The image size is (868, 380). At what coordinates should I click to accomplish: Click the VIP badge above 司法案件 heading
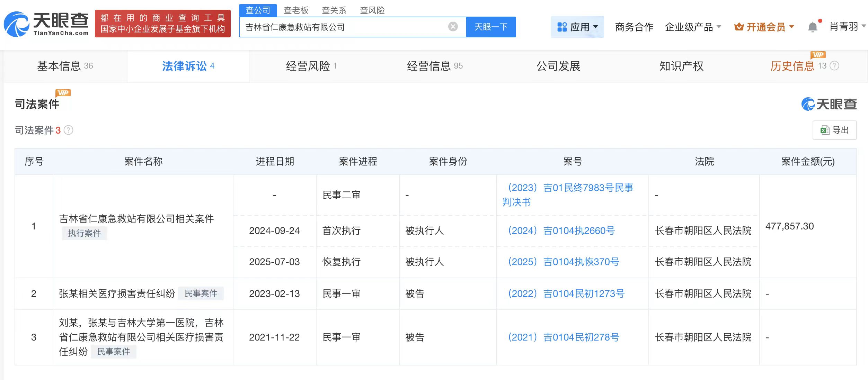pyautogui.click(x=63, y=93)
